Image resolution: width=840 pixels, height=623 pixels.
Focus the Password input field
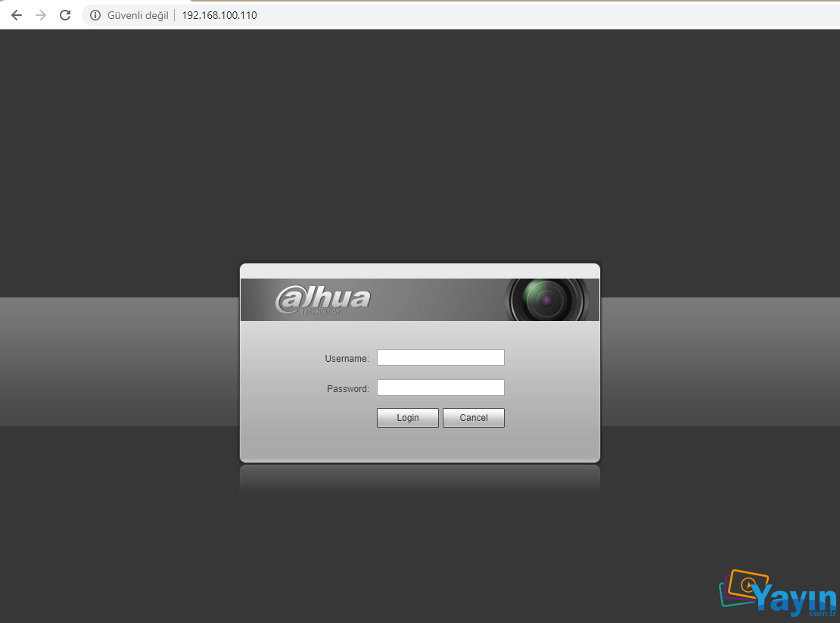point(440,388)
